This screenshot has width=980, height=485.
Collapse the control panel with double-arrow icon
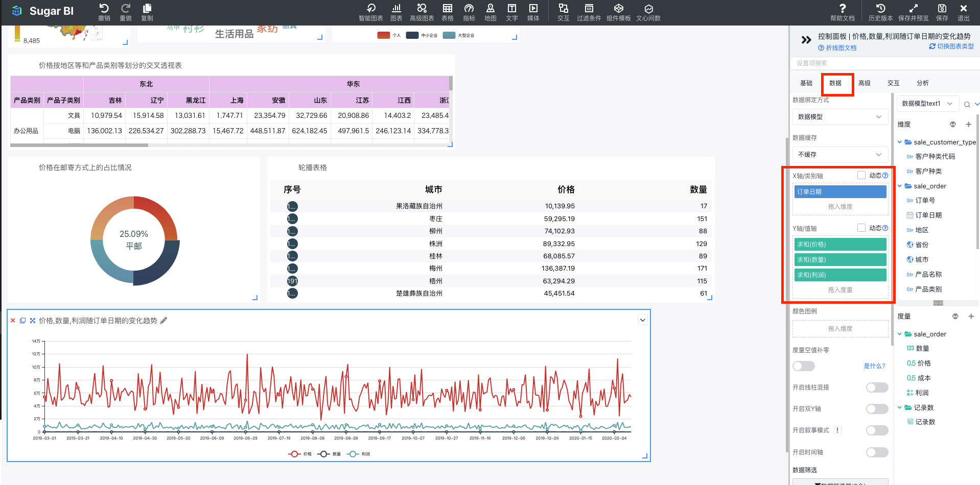pyautogui.click(x=806, y=40)
